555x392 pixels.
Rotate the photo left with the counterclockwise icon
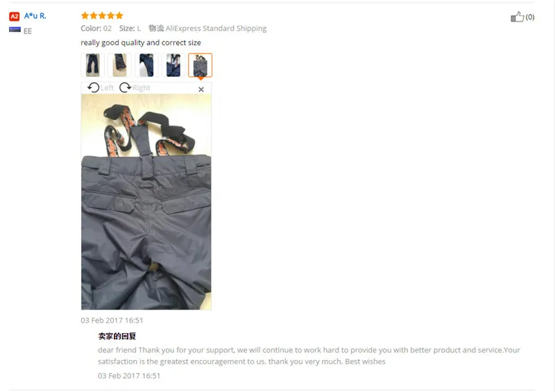pyautogui.click(x=94, y=87)
